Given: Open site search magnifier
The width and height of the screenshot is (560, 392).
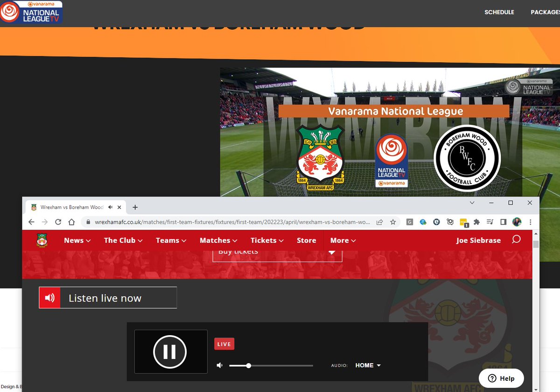Looking at the screenshot, I should tap(516, 240).
